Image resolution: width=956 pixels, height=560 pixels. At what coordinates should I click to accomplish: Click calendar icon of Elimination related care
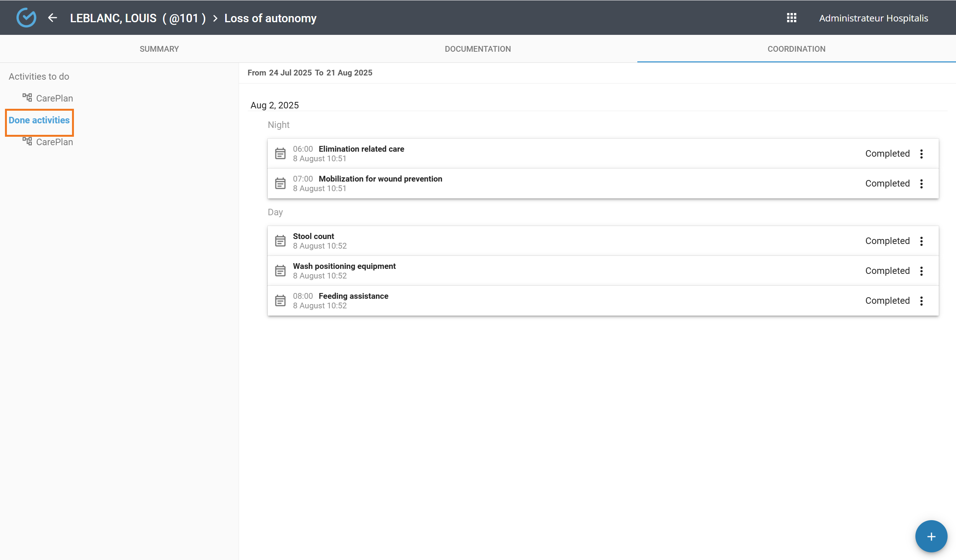(x=280, y=154)
